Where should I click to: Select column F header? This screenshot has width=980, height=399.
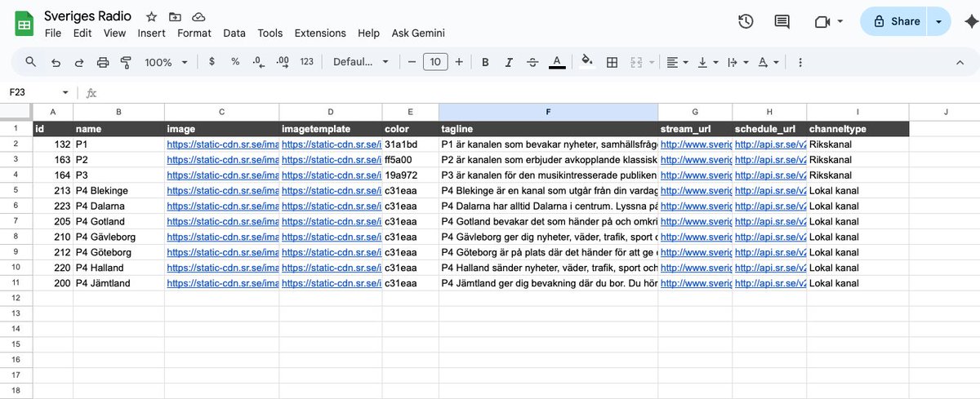tap(548, 112)
